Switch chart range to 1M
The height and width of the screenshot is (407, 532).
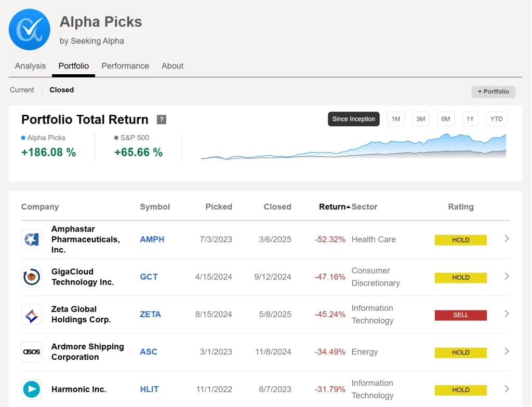point(396,119)
